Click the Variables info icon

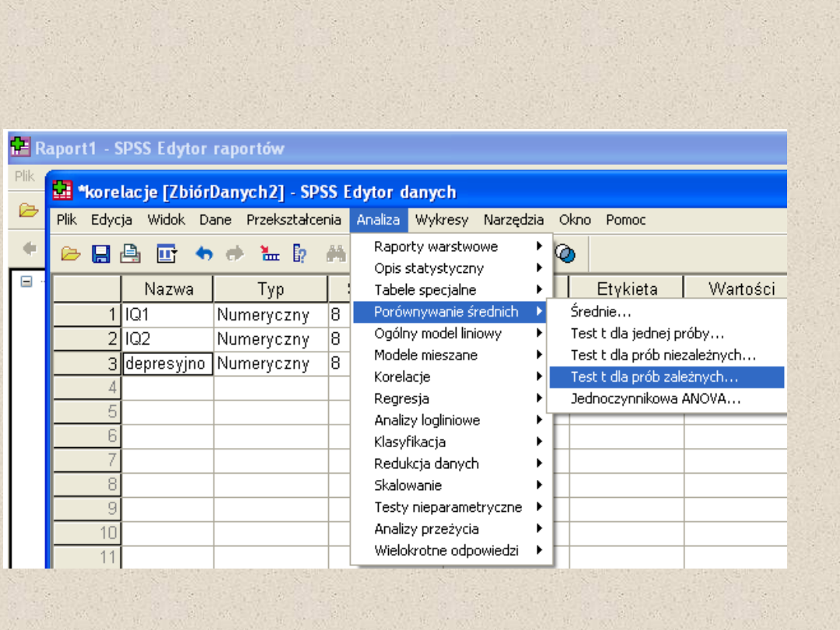pos(299,254)
